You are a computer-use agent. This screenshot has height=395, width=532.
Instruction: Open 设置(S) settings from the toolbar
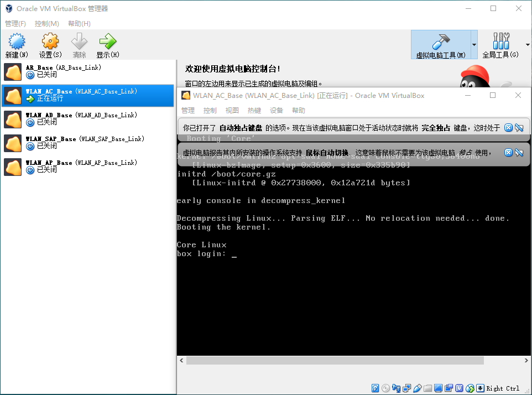coord(50,45)
